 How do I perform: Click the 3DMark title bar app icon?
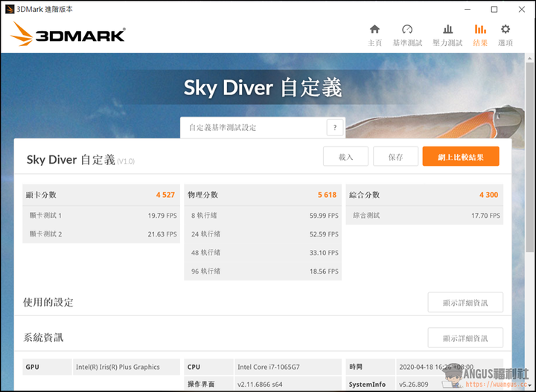[x=10, y=9]
